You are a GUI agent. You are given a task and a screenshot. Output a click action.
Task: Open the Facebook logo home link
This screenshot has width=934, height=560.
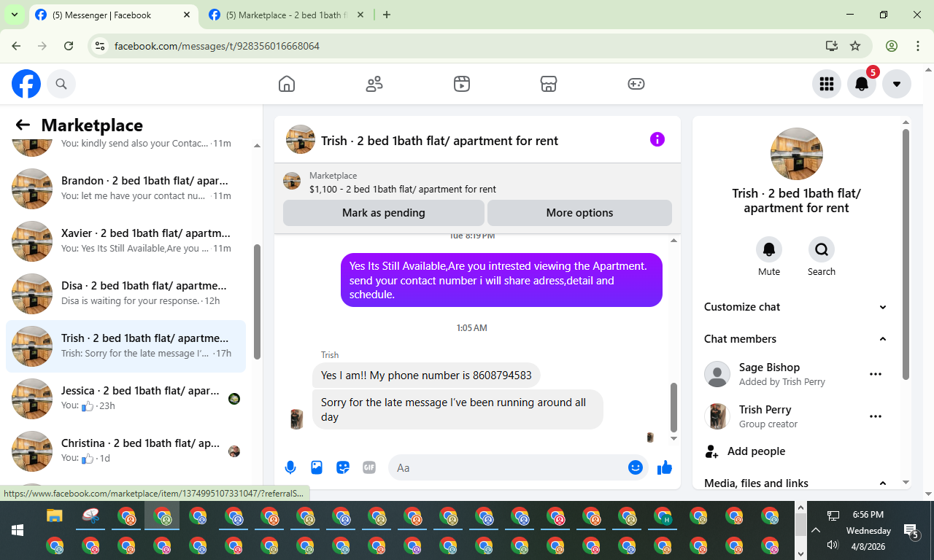pos(26,85)
